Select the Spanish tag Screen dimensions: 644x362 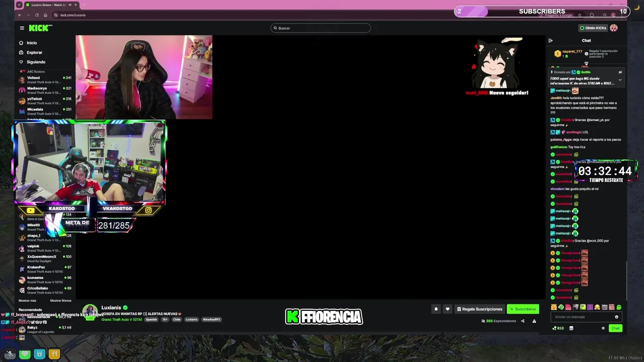[x=151, y=319]
